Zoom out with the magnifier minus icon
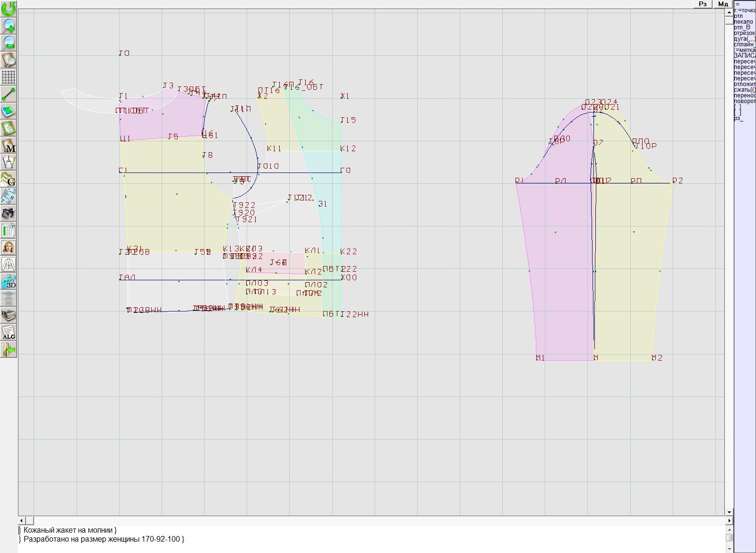The image size is (756, 553). pyautogui.click(x=9, y=43)
